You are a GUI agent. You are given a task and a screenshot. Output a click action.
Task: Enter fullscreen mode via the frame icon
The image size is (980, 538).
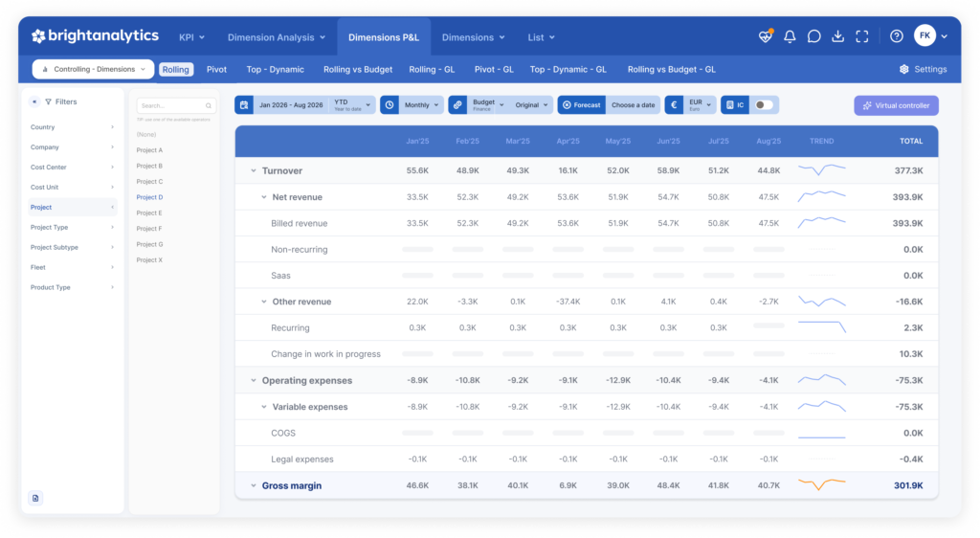[x=862, y=37]
